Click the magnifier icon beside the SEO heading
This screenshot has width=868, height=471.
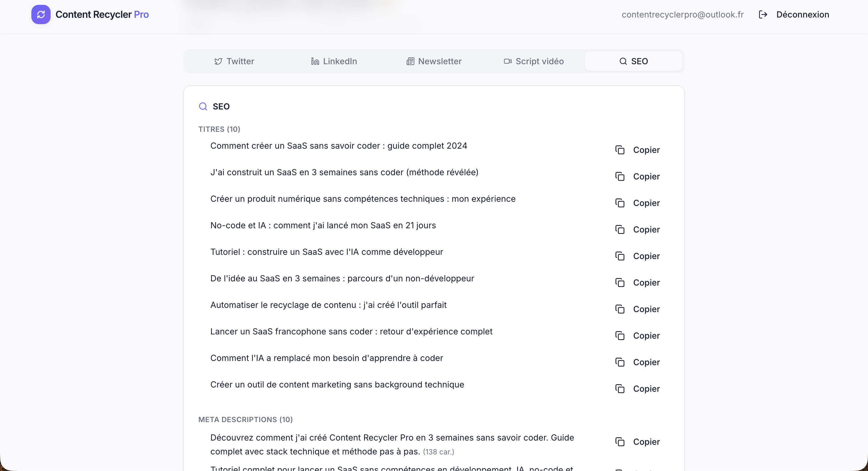(203, 106)
